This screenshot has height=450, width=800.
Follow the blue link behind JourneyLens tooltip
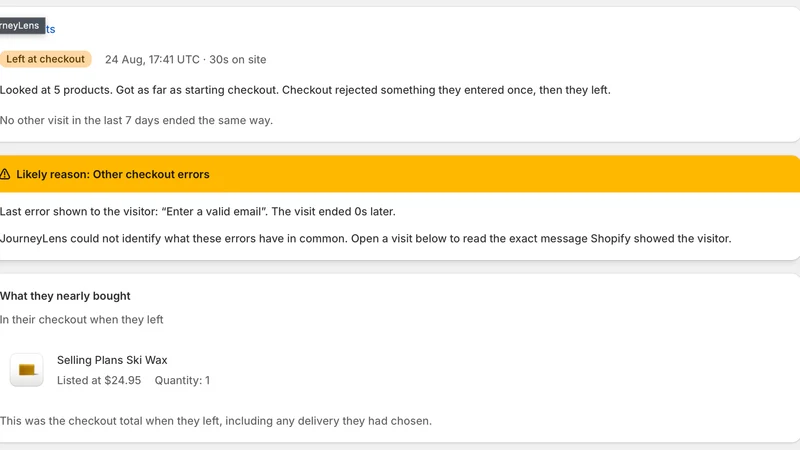(x=50, y=29)
